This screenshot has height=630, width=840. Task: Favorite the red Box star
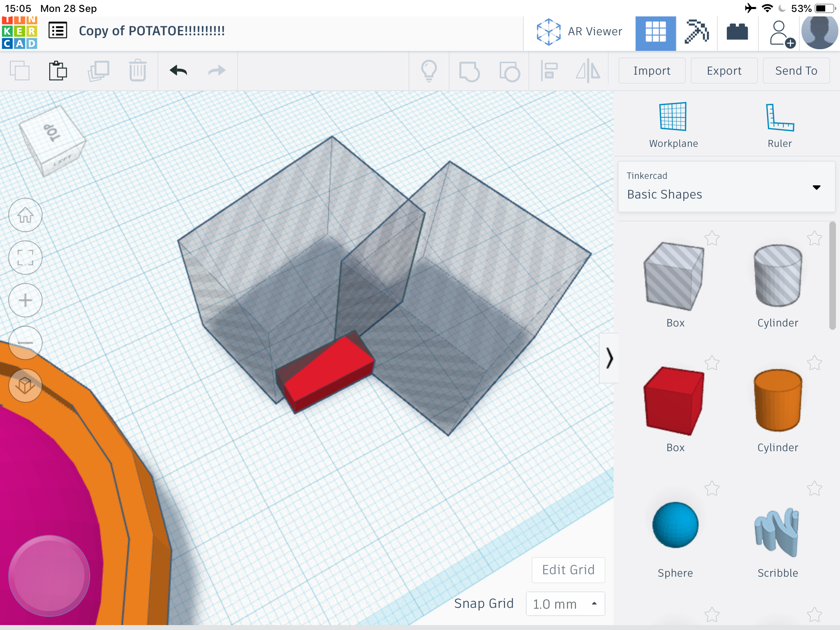tap(712, 363)
